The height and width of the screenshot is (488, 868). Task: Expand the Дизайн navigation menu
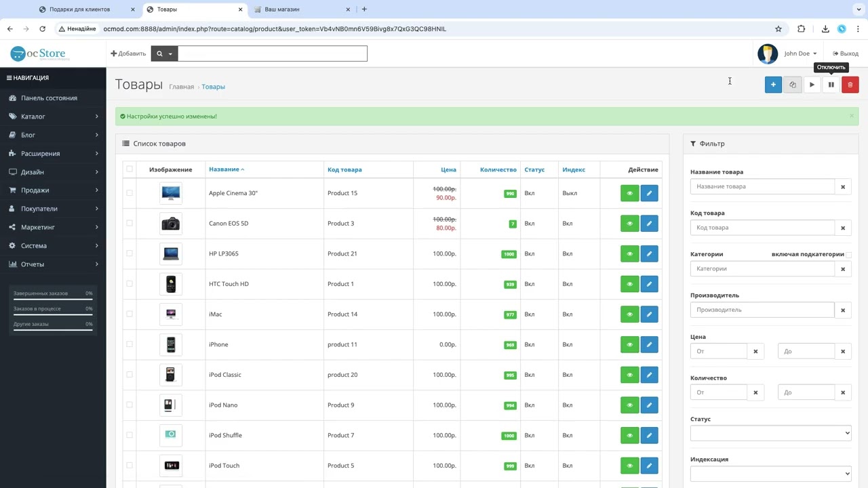[53, 172]
